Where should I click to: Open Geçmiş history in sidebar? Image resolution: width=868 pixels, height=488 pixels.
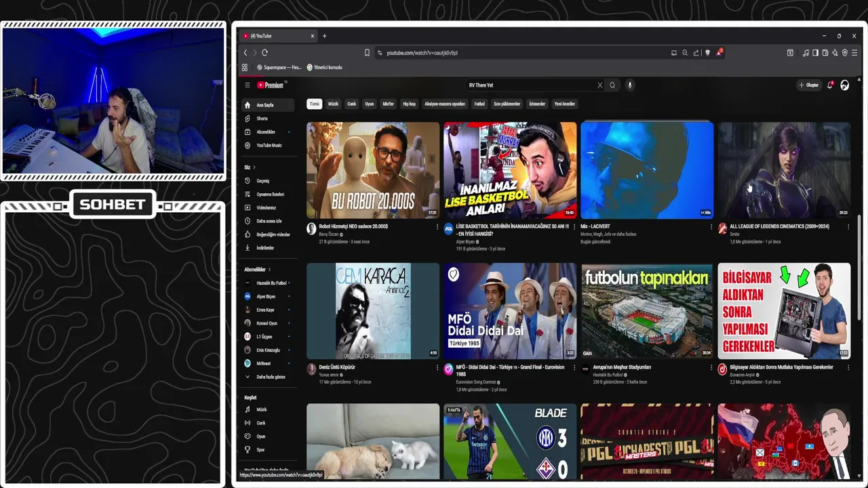(x=268, y=181)
